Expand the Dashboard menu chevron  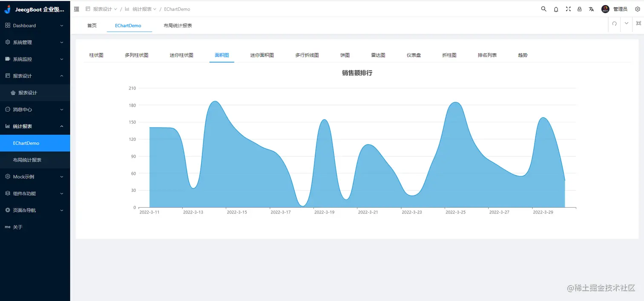pyautogui.click(x=62, y=26)
